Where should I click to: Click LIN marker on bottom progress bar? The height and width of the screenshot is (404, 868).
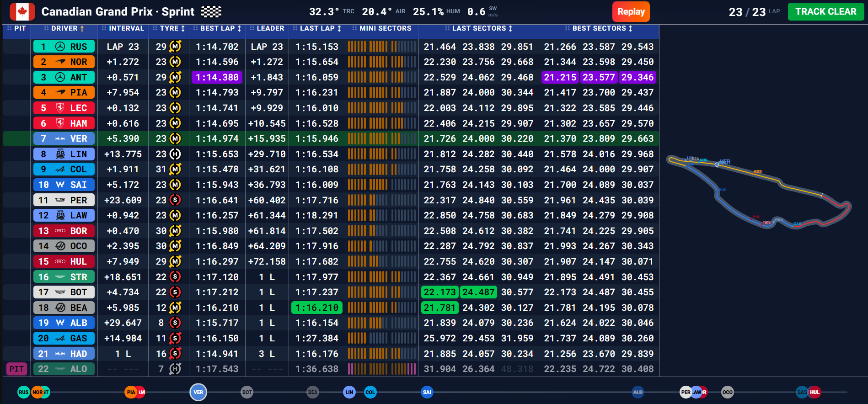(349, 392)
